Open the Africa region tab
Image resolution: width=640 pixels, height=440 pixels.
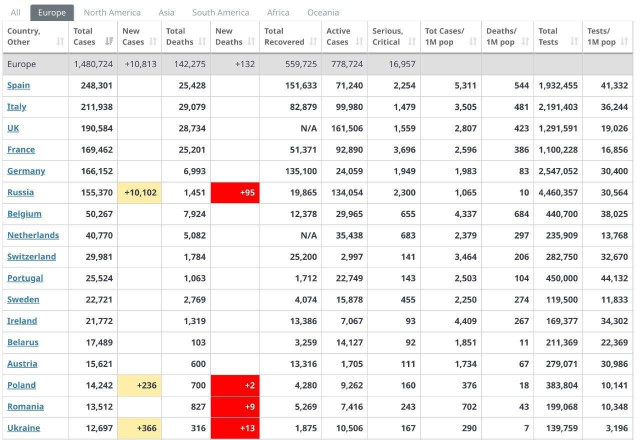click(278, 12)
